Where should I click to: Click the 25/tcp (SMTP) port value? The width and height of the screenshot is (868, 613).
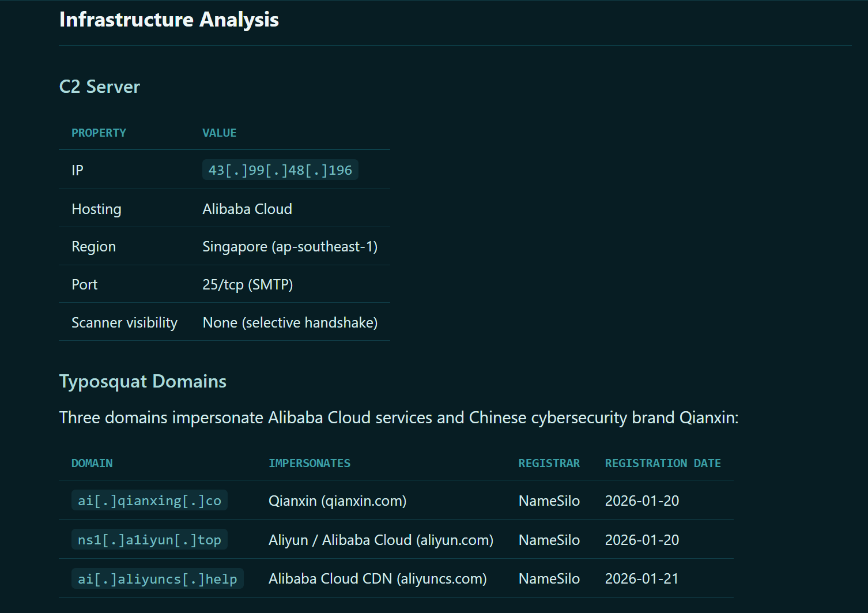tap(248, 285)
